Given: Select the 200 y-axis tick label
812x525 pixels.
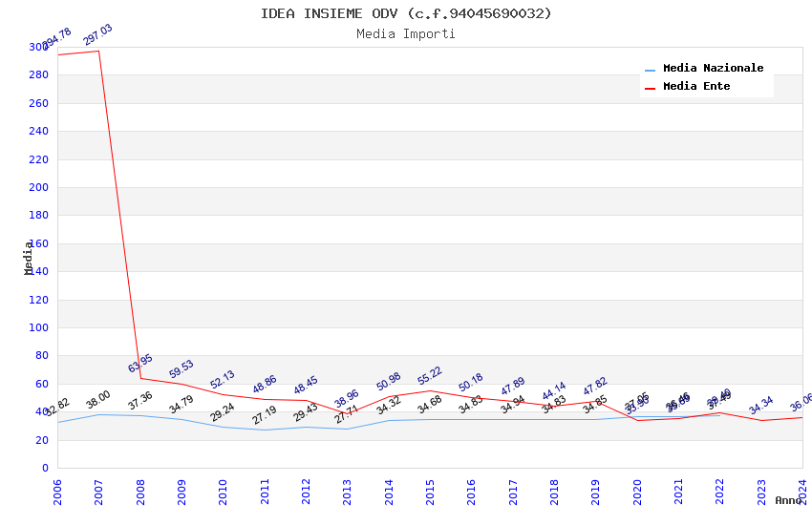Looking at the screenshot, I should [38, 187].
